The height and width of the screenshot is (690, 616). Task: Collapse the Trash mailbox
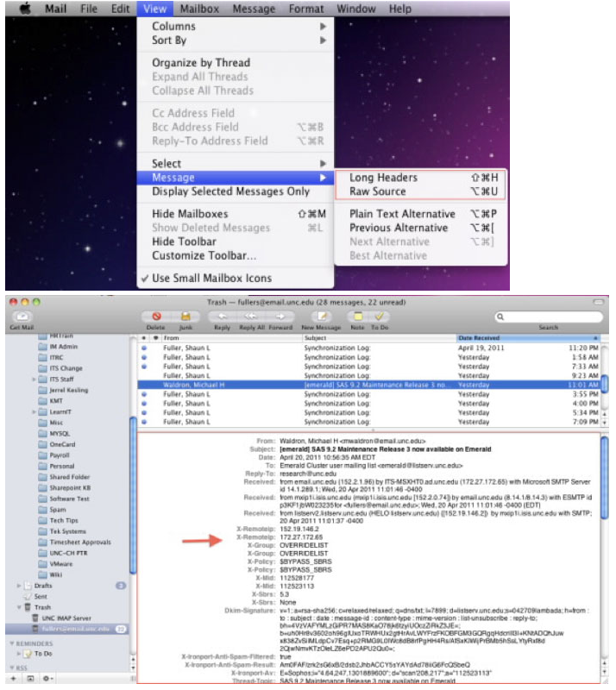tap(19, 608)
